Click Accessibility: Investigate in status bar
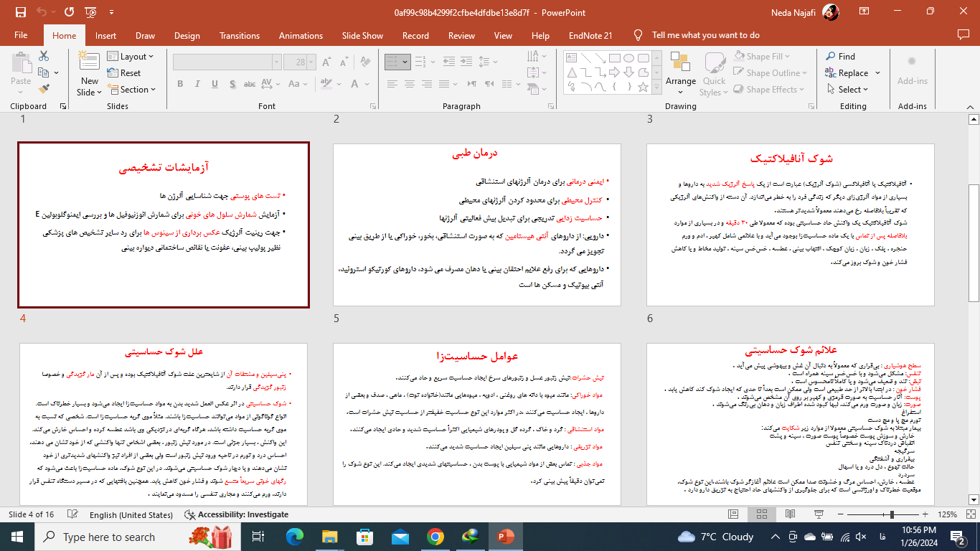Viewport: 980px width, 551px height. [238, 514]
